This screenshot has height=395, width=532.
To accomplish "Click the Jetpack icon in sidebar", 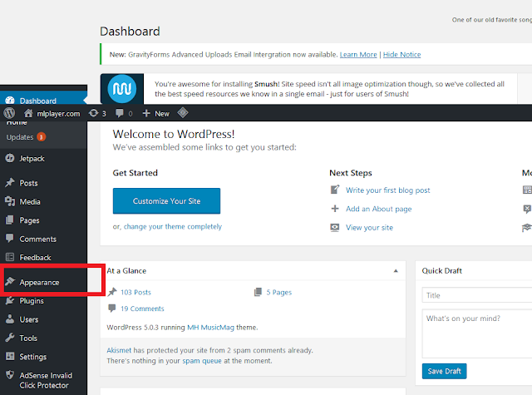I will pos(10,158).
